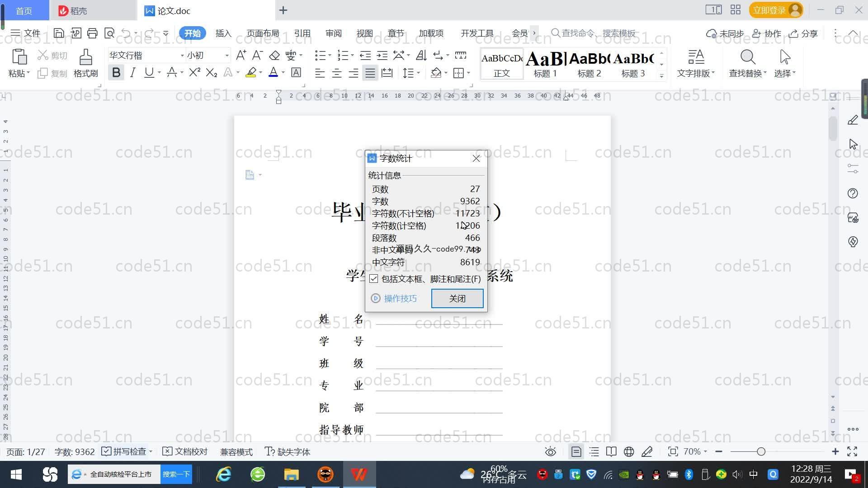The height and width of the screenshot is (488, 868).
Task: Enter fullscreen view from status bar
Action: pyautogui.click(x=852, y=451)
